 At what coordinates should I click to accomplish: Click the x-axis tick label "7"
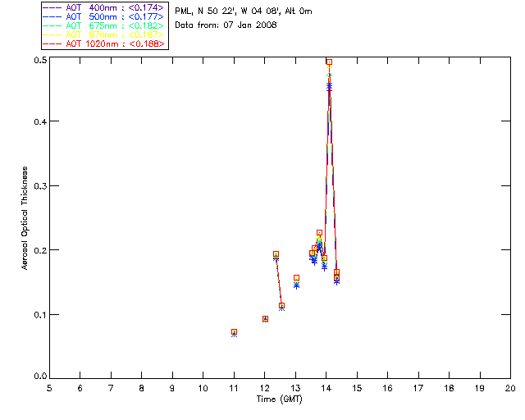(111, 389)
